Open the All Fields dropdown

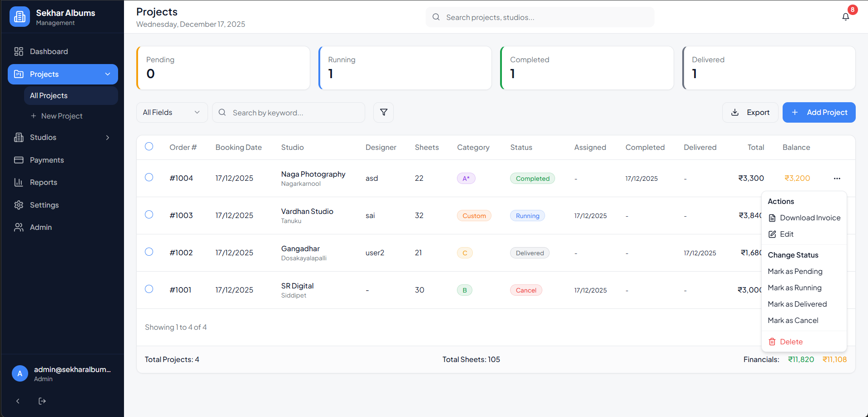[x=171, y=112]
